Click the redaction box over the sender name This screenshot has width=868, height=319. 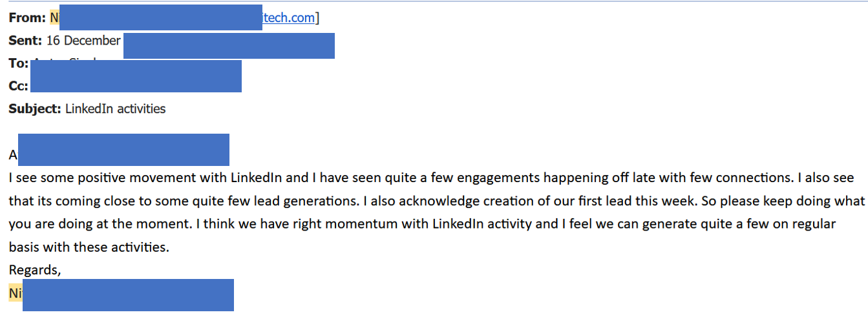(160, 18)
